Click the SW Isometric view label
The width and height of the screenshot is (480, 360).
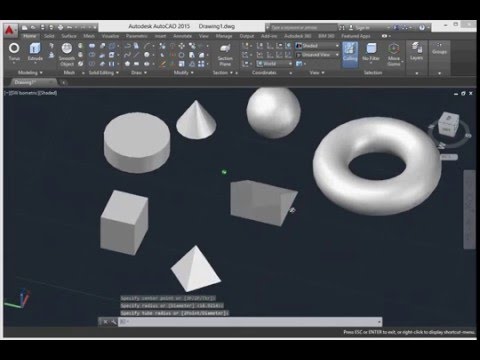[24, 93]
